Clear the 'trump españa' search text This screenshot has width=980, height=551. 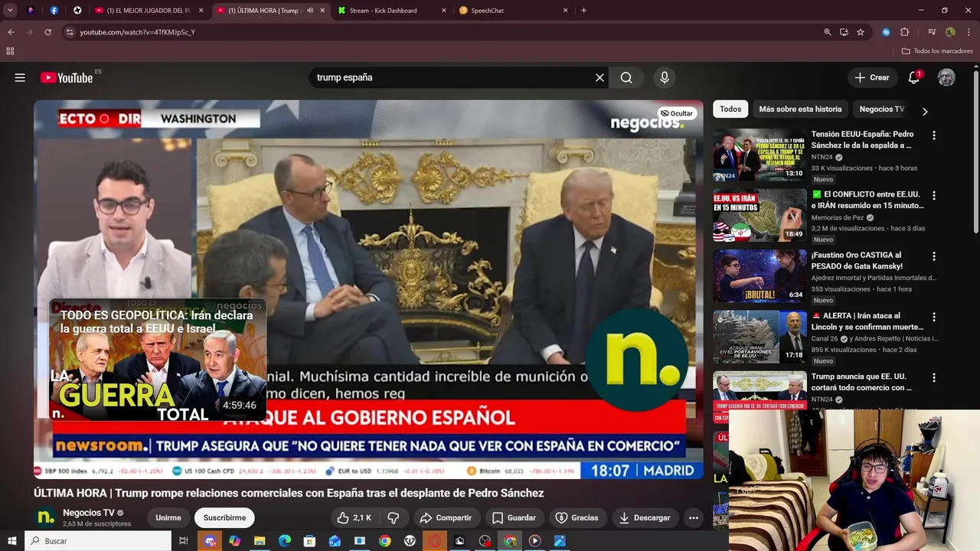[x=599, y=77]
